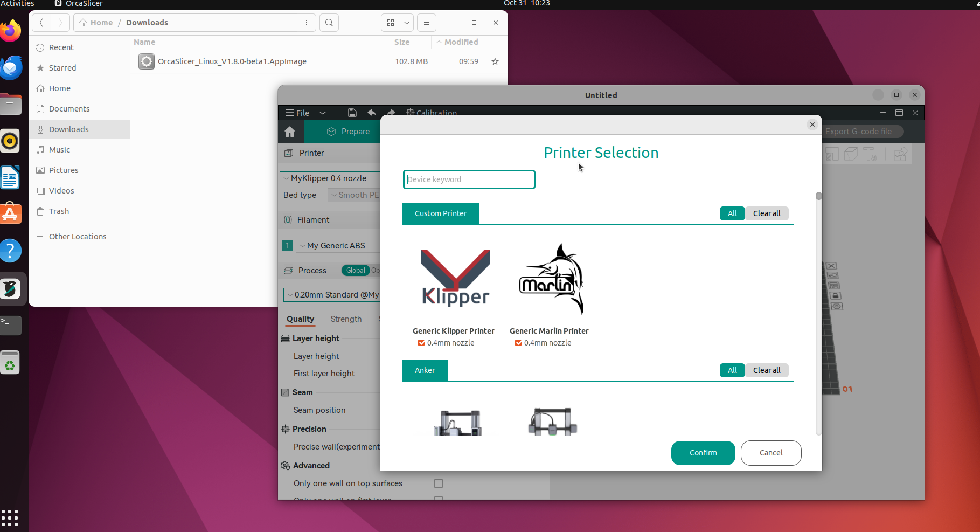Click the Advanced group gear icon
980x532 pixels.
click(x=286, y=466)
